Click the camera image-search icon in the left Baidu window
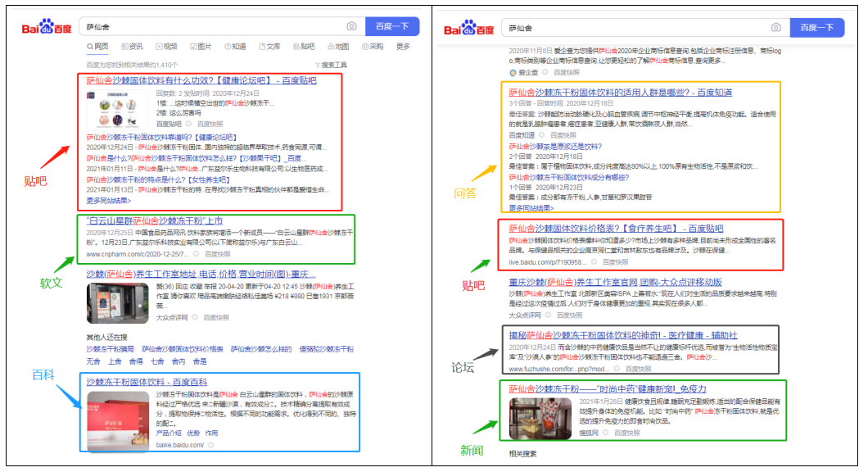This screenshot has height=472, width=868. (351, 26)
